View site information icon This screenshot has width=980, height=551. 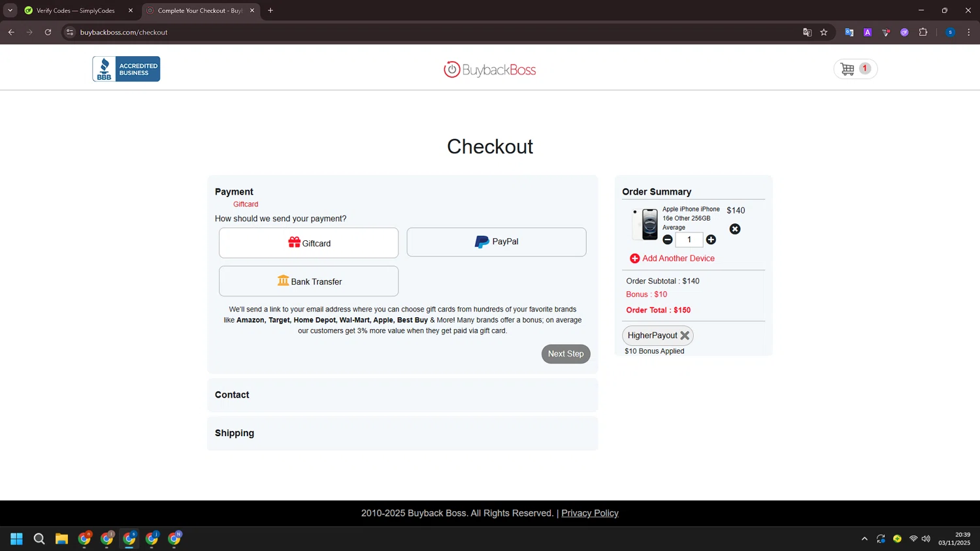click(x=70, y=32)
